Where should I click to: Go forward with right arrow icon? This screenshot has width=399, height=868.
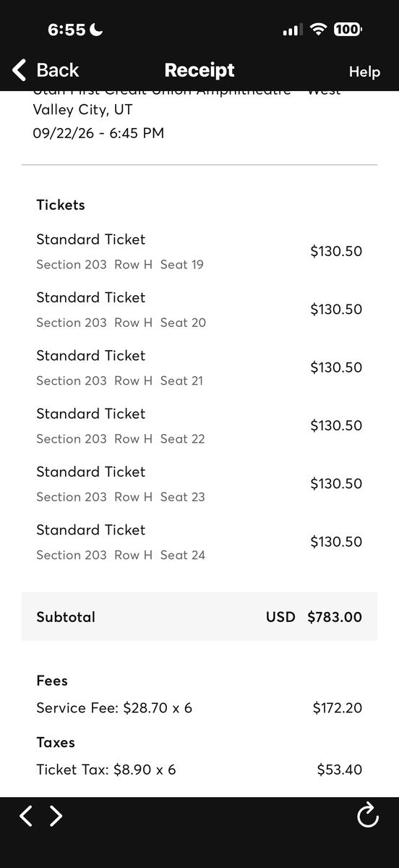tap(56, 816)
